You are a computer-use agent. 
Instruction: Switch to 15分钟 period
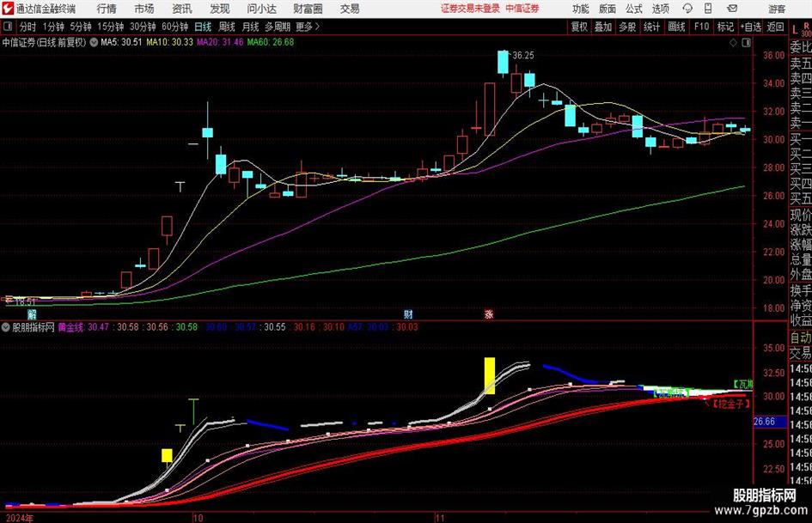click(x=111, y=27)
